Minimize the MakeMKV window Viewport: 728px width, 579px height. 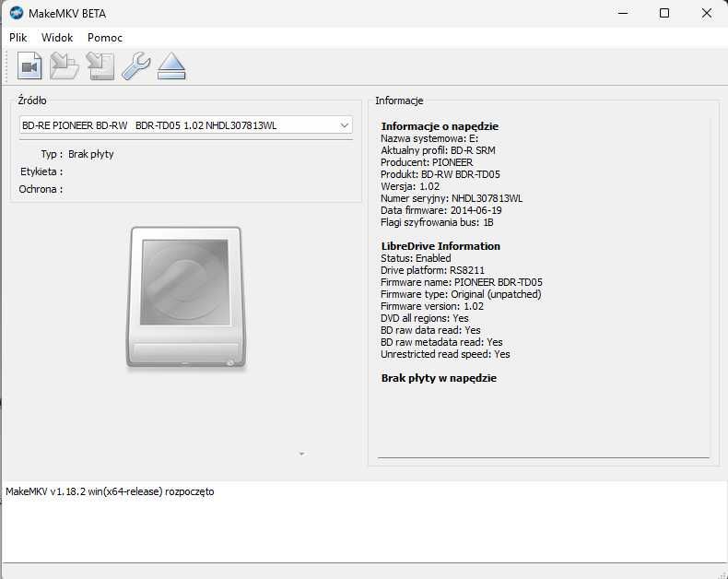[623, 13]
